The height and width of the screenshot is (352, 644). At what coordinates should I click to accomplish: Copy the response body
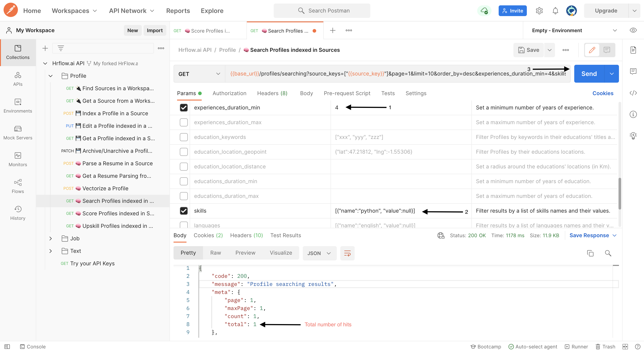coord(590,253)
